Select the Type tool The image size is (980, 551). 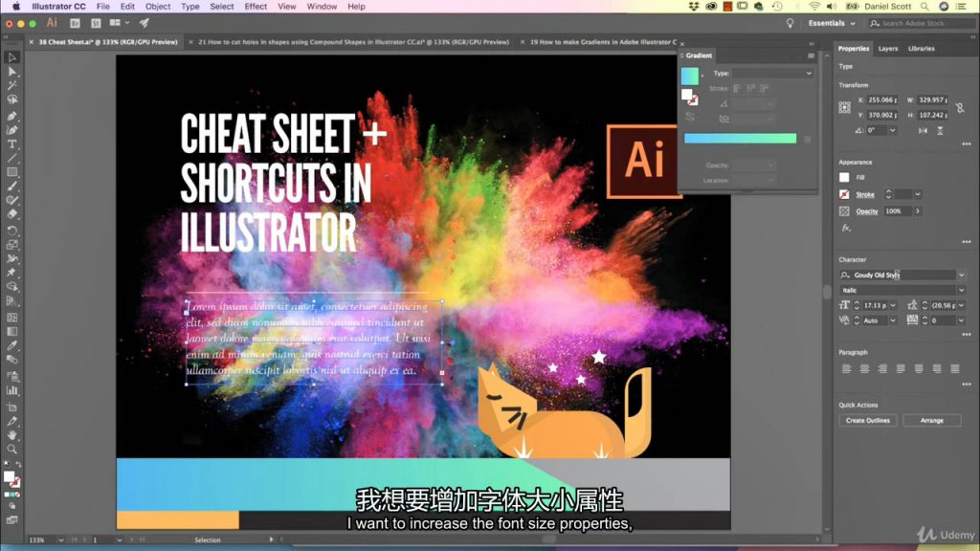tap(11, 144)
